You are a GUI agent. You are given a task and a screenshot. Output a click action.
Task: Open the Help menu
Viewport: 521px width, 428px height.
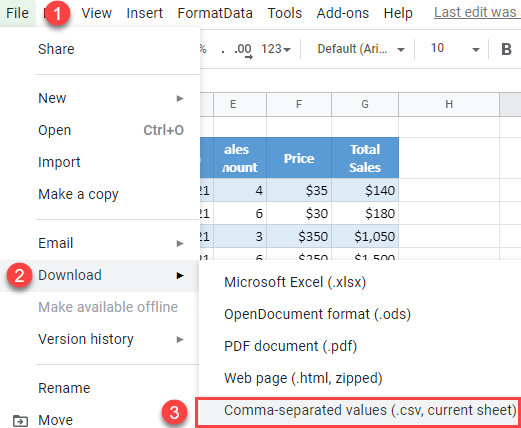(398, 13)
